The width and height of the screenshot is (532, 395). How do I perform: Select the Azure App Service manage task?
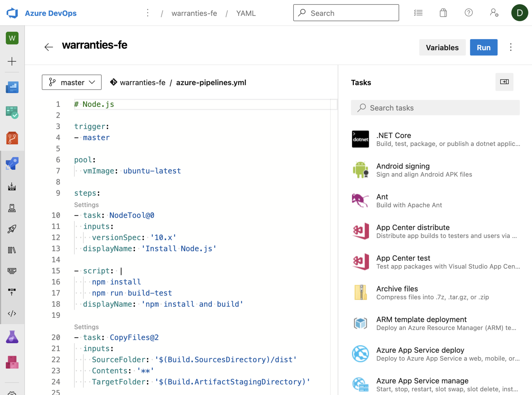[x=435, y=385]
